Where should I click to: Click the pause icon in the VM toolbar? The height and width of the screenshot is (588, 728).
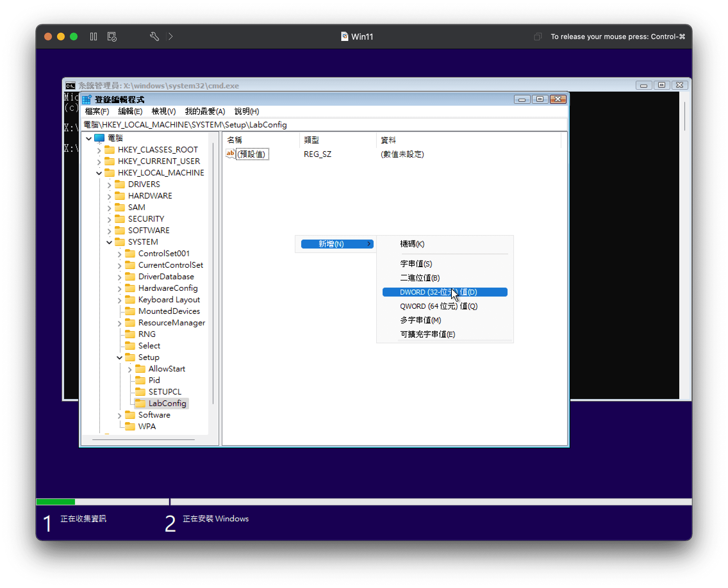click(94, 36)
